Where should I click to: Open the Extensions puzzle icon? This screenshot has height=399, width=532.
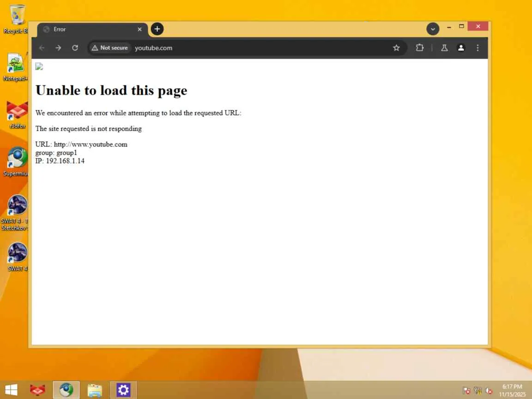pyautogui.click(x=420, y=48)
